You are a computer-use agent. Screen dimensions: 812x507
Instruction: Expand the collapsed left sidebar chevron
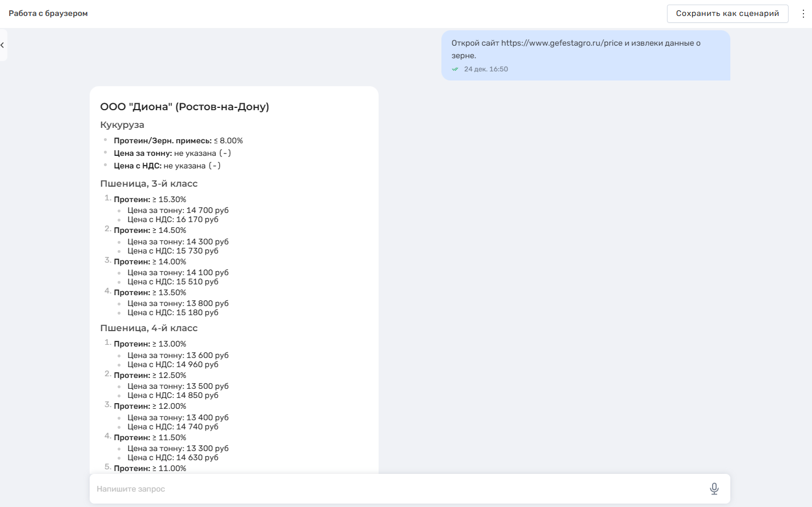(x=3, y=45)
